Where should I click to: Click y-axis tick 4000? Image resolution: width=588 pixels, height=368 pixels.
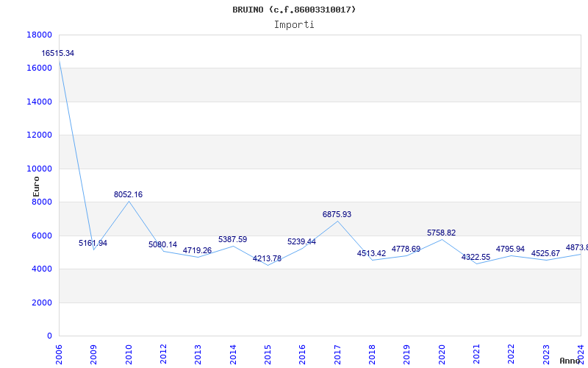coord(42,269)
